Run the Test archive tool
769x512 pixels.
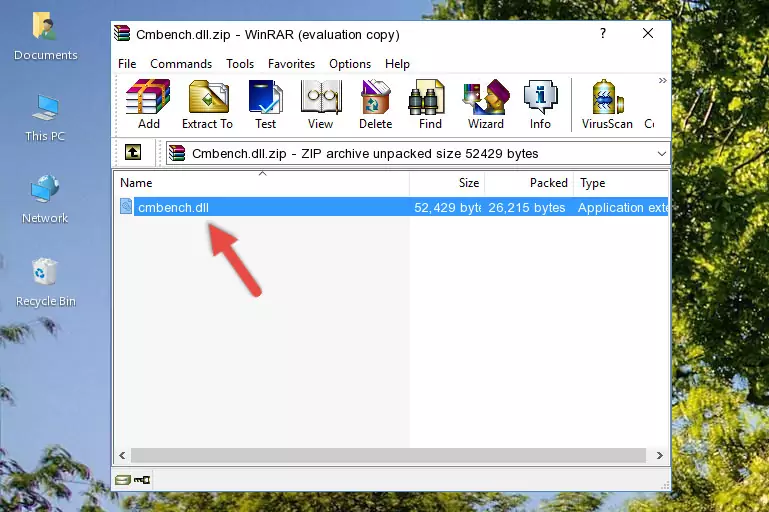(265, 104)
